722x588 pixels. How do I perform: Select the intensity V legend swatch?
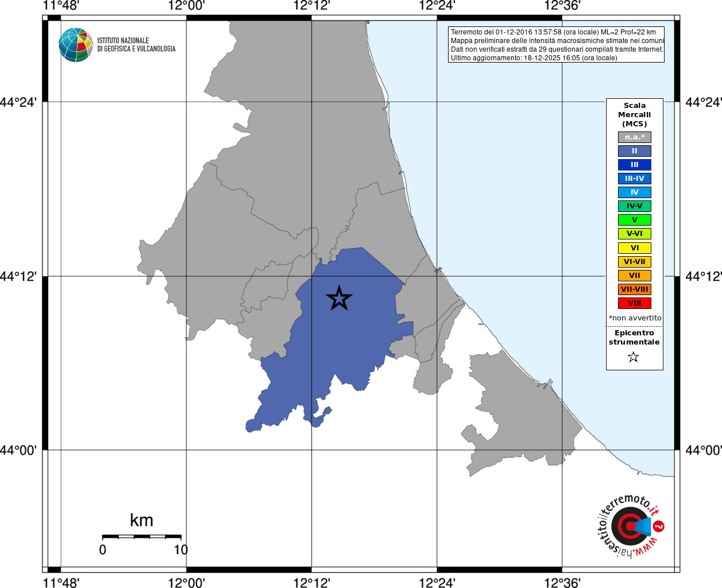pos(635,220)
